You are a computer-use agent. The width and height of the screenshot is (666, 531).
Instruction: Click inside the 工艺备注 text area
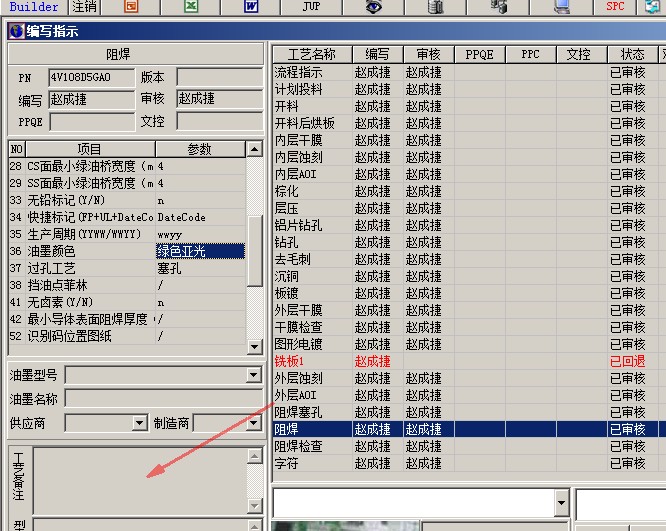140,481
